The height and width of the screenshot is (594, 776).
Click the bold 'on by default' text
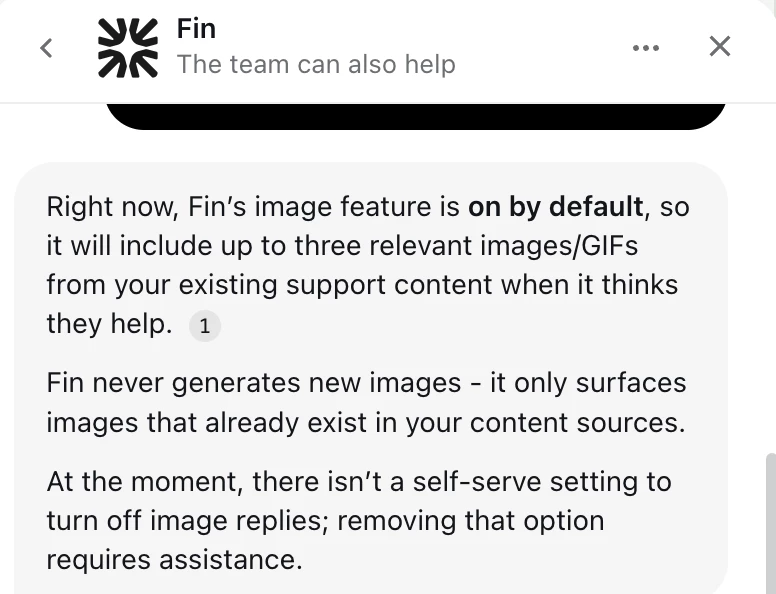[x=555, y=206]
